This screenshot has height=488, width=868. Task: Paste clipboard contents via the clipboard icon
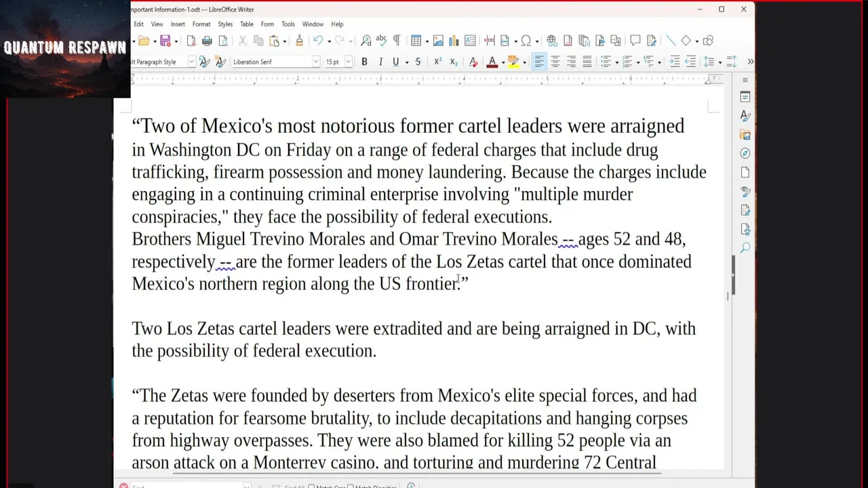[275, 41]
